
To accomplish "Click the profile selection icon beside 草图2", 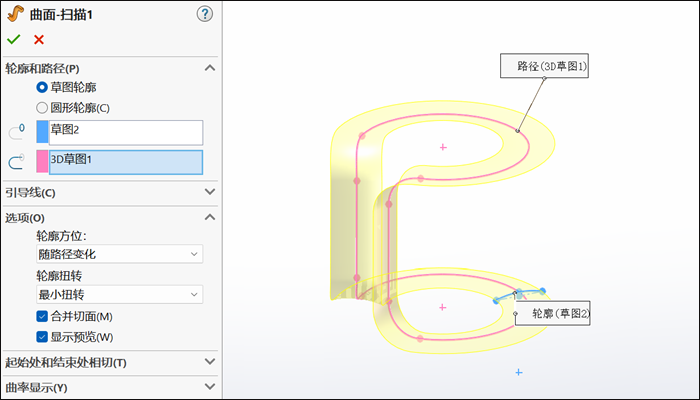I will (16, 132).
